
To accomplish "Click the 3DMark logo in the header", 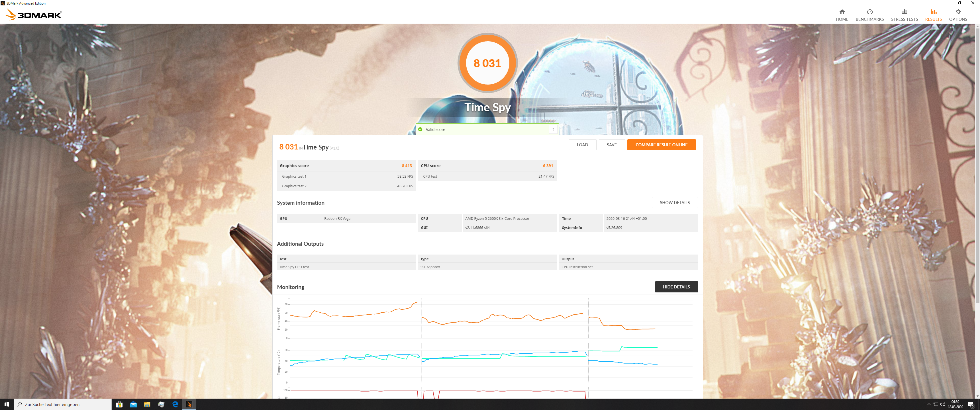I will click(x=34, y=15).
